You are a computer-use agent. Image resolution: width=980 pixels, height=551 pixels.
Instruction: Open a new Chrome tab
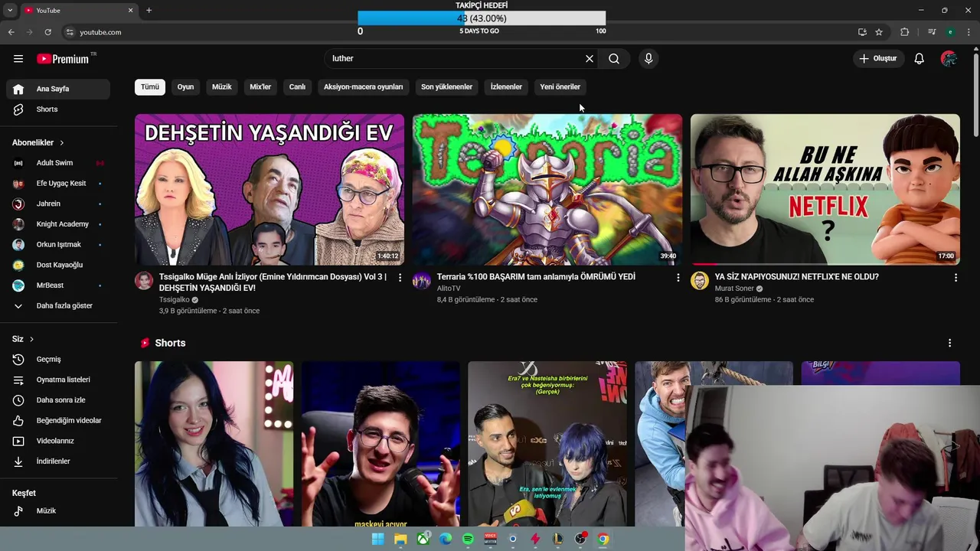149,11
